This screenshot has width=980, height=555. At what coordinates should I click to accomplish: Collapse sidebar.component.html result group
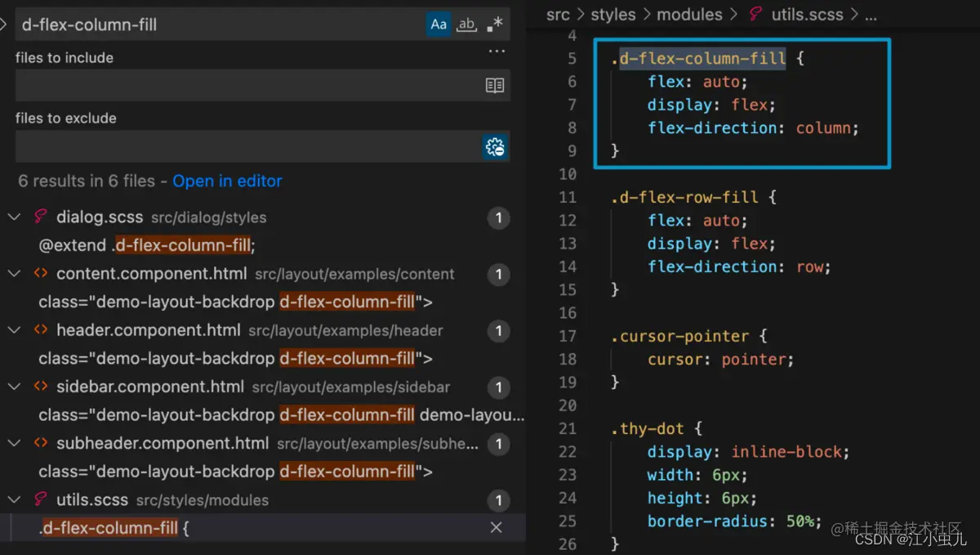[x=14, y=387]
